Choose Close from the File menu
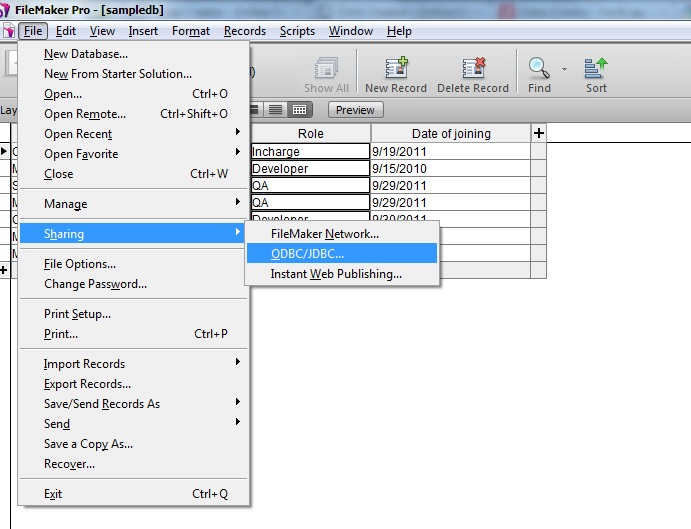This screenshot has width=691, height=529. [x=134, y=174]
